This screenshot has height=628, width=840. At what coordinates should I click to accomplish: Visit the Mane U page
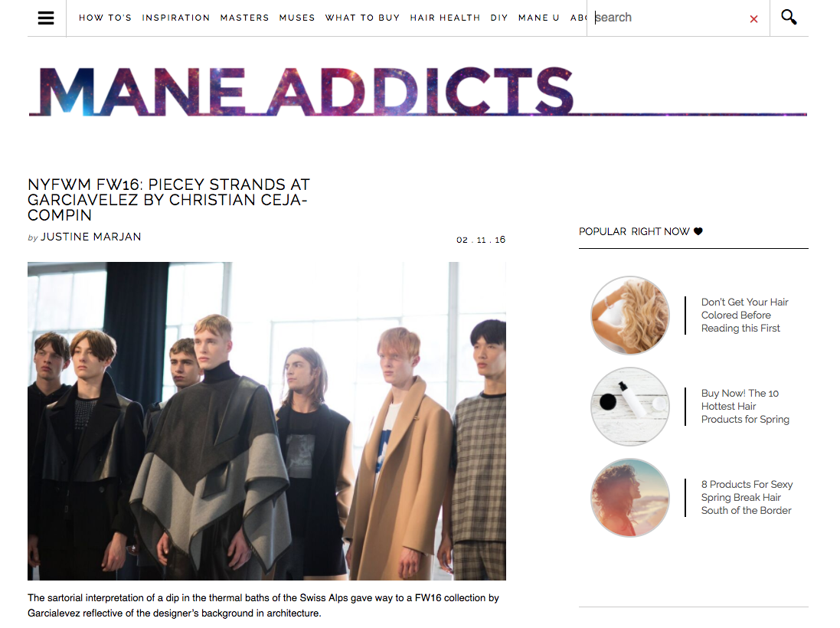point(538,18)
